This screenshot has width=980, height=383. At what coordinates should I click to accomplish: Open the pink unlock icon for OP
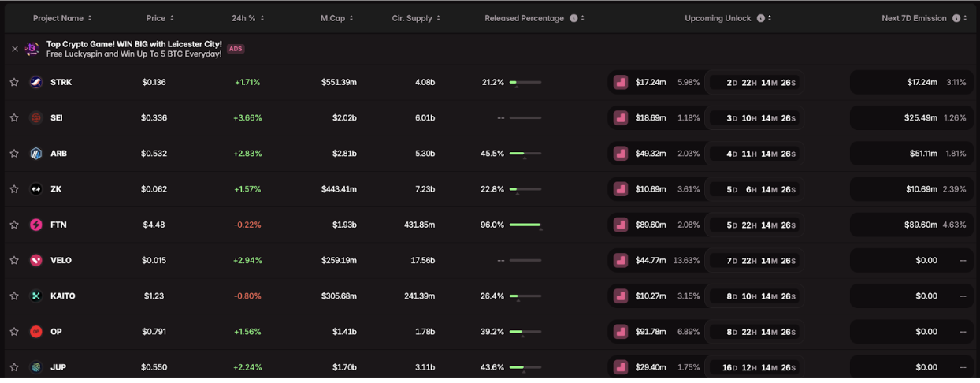pyautogui.click(x=621, y=332)
